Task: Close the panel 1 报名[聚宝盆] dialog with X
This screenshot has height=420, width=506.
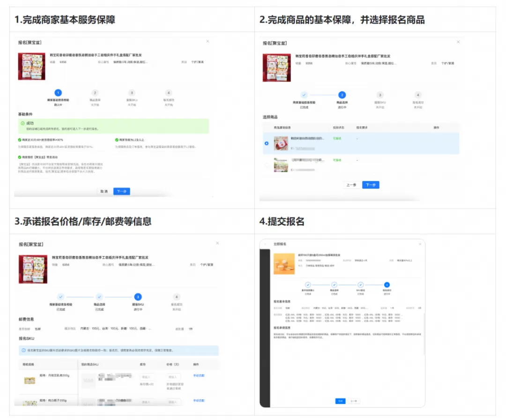Action: pyautogui.click(x=208, y=42)
